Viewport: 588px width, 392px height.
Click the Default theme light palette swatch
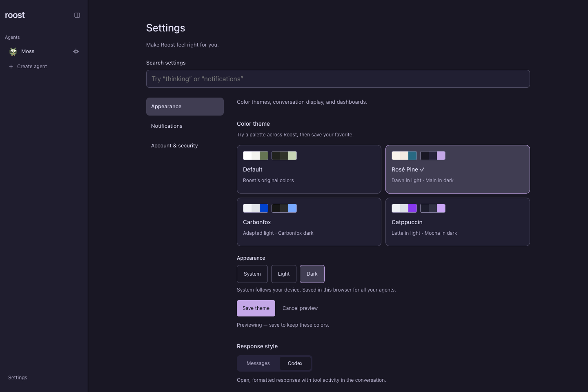pos(256,156)
